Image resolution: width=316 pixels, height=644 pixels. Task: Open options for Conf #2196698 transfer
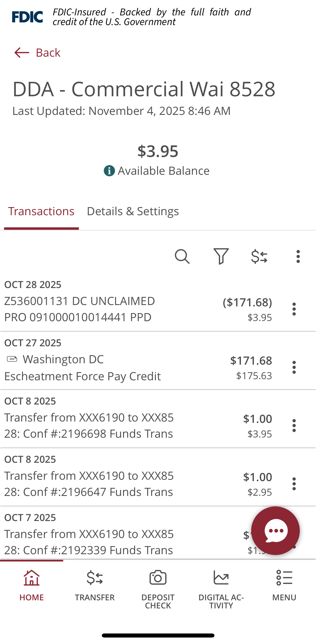pyautogui.click(x=294, y=426)
